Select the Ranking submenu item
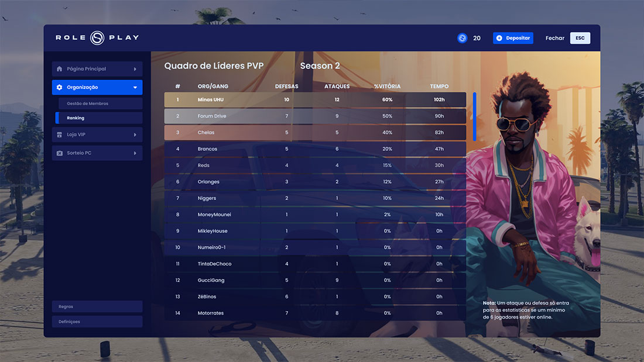Viewport: 644px width, 362px height. pos(100,118)
